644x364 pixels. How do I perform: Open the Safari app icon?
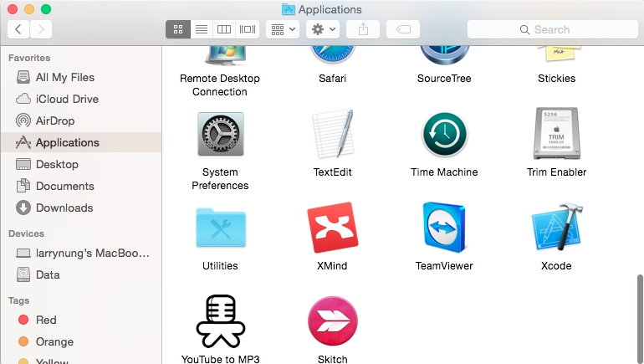[x=332, y=55]
